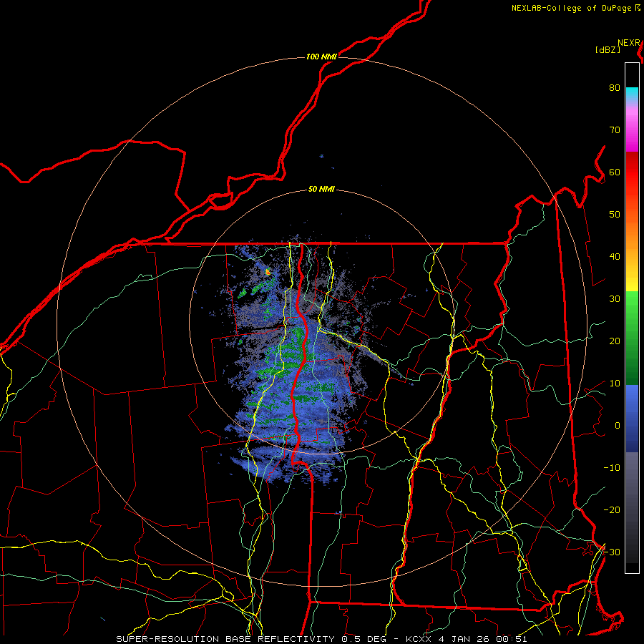Image resolution: width=644 pixels, height=644 pixels.
Task: Click the 60 value on the dBZ scale
Action: pos(615,172)
